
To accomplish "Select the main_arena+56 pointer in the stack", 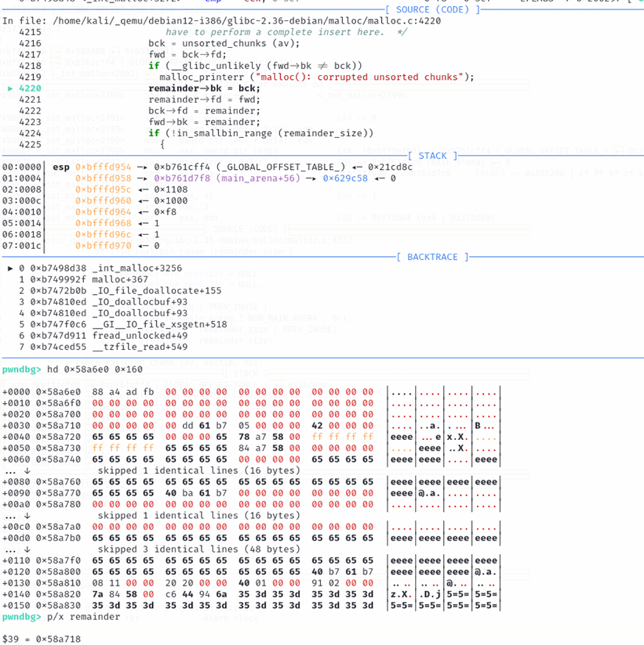I will pos(227,178).
